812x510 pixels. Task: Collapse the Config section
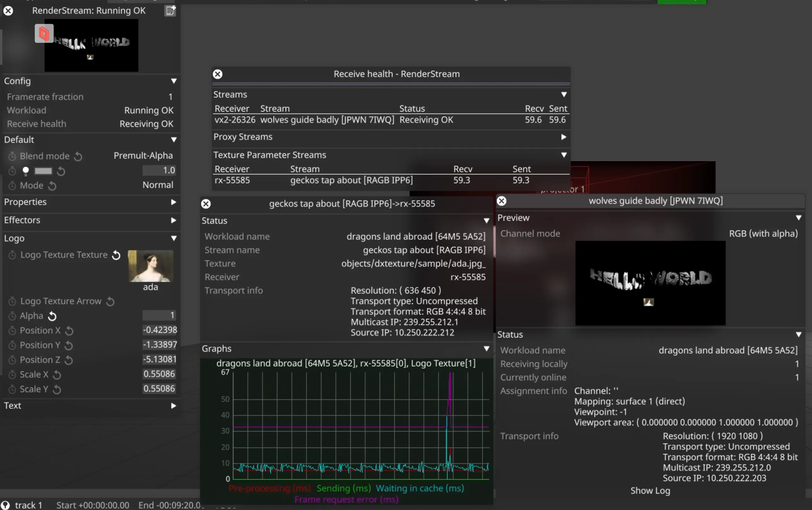(x=174, y=81)
